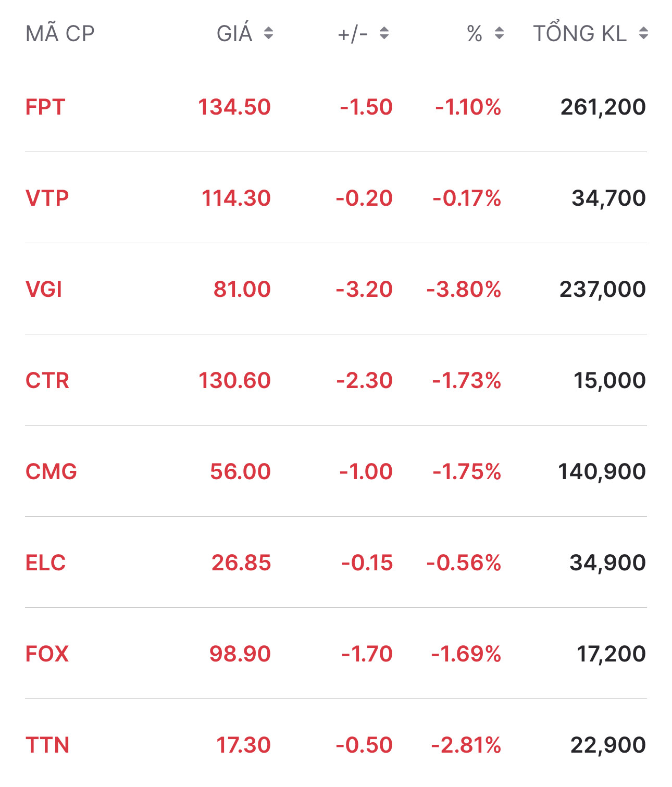Click CMG percent change -1.75%
Image resolution: width=672 pixels, height=787 pixels.
[x=467, y=472]
